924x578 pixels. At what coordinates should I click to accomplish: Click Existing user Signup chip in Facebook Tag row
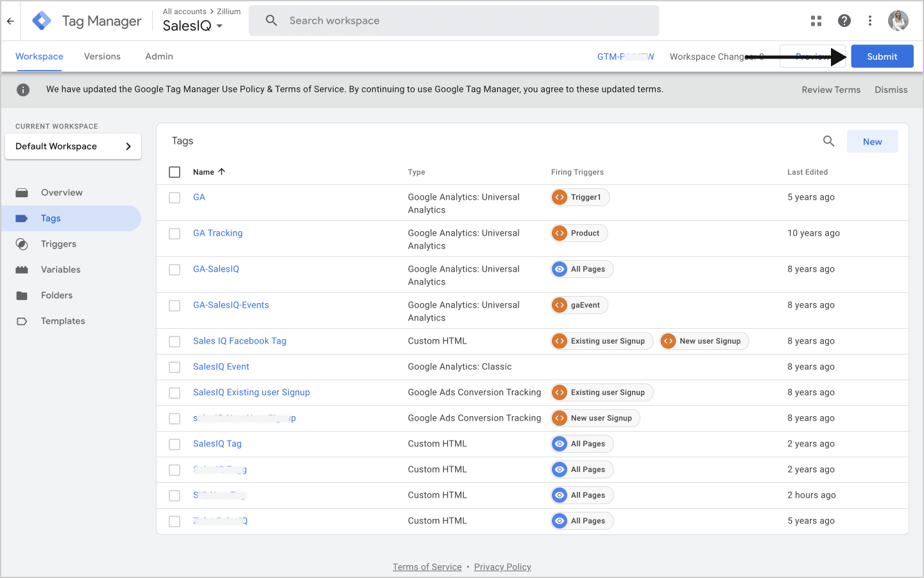[x=602, y=341]
